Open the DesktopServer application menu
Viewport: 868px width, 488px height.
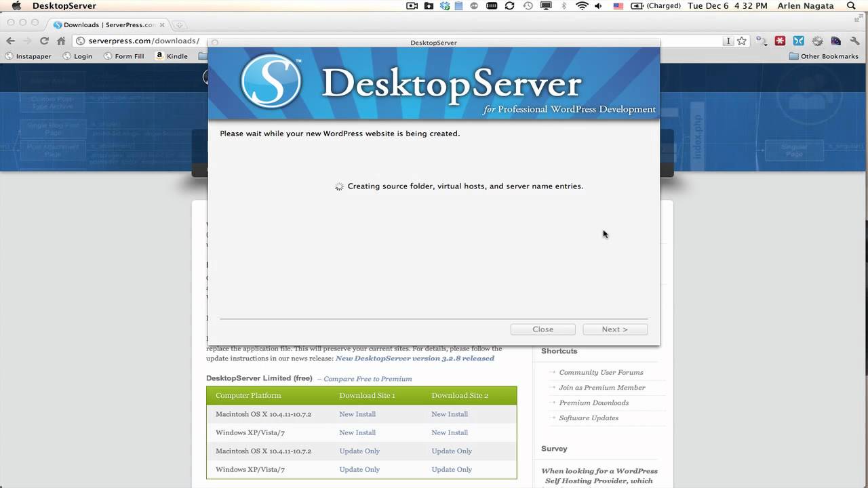64,6
